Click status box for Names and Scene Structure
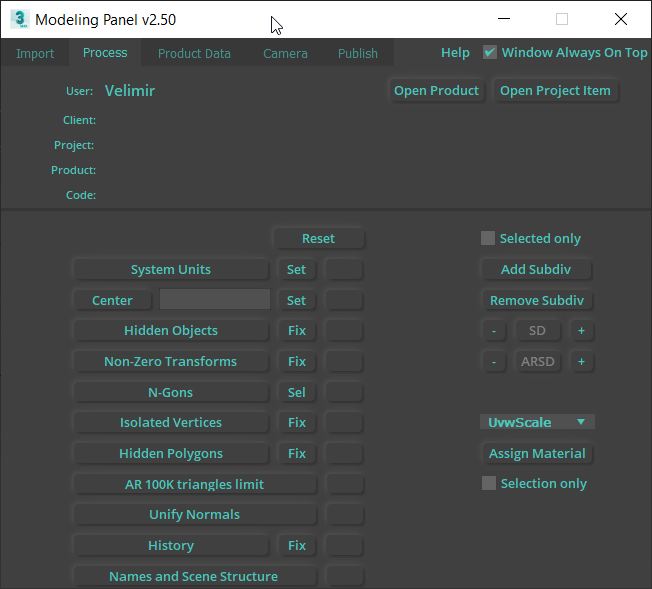The image size is (652, 589). point(344,576)
